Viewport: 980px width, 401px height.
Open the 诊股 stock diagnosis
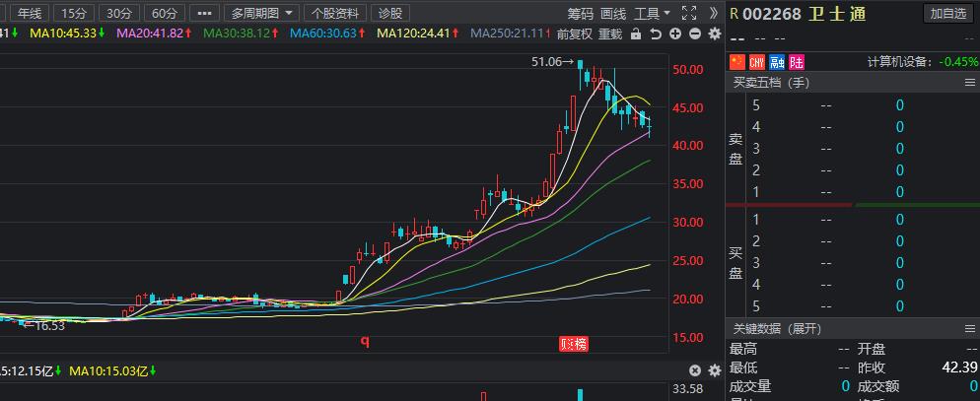[x=390, y=13]
